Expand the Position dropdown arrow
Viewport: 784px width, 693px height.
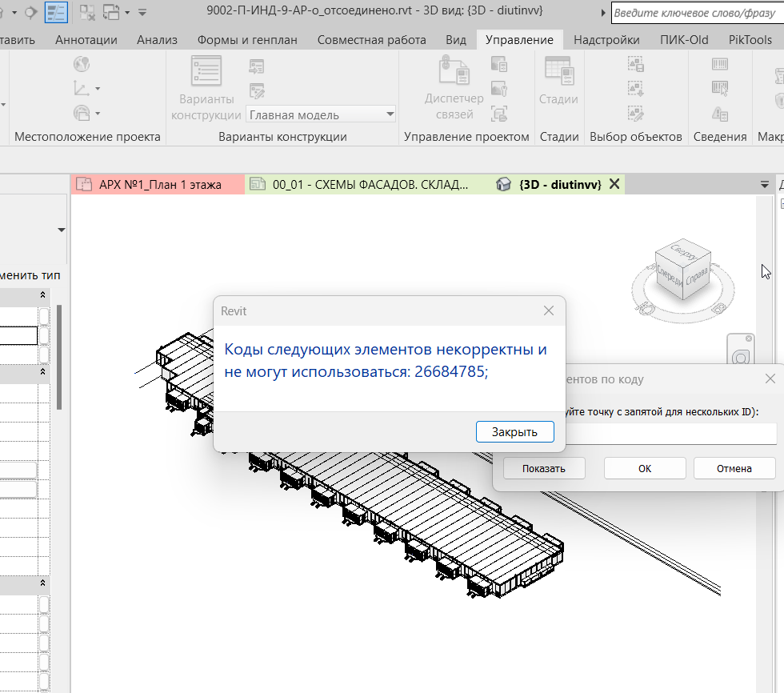tap(98, 114)
